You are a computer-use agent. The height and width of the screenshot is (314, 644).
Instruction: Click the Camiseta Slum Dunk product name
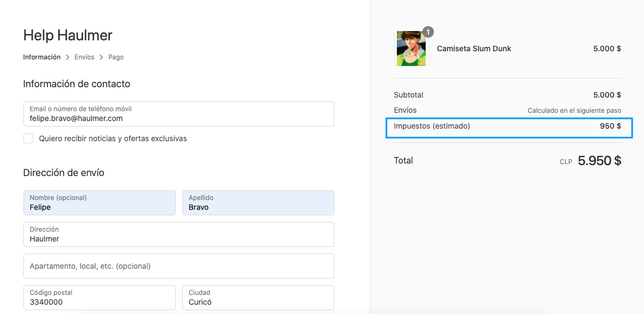coord(474,49)
